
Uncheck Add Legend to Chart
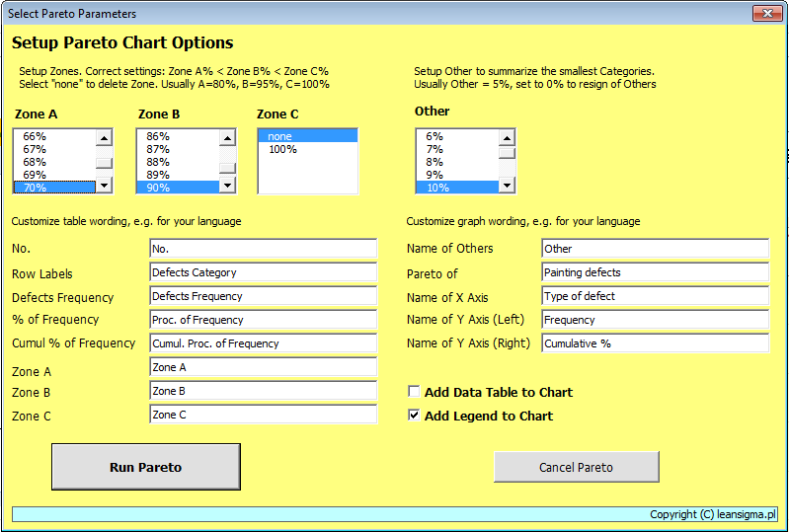415,417
